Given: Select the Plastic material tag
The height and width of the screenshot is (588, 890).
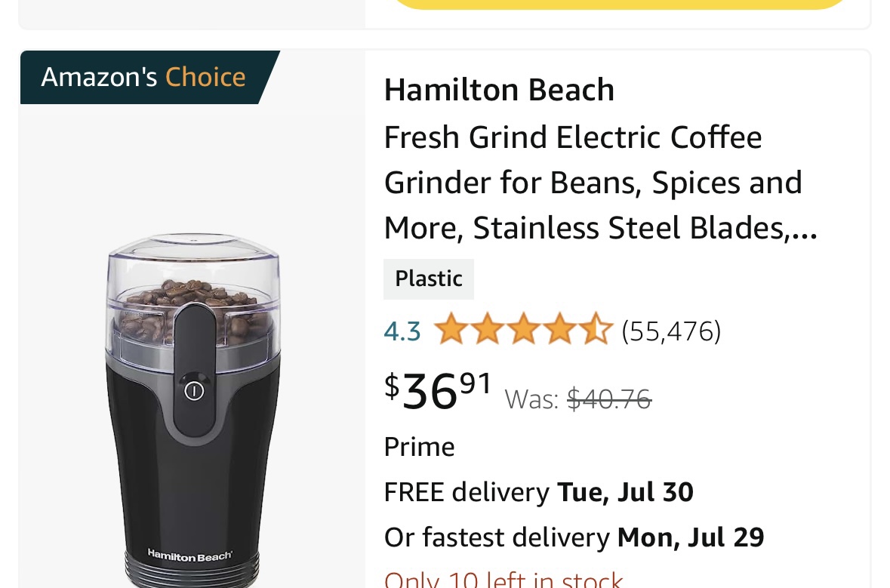Looking at the screenshot, I should click(428, 279).
